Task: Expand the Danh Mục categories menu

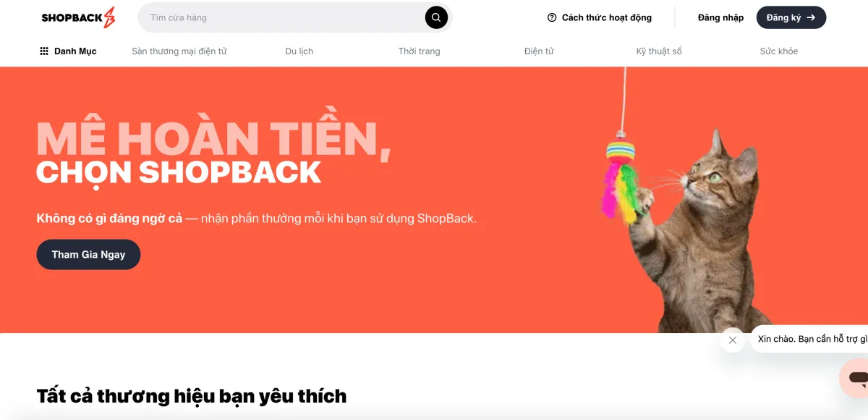Action: [68, 51]
